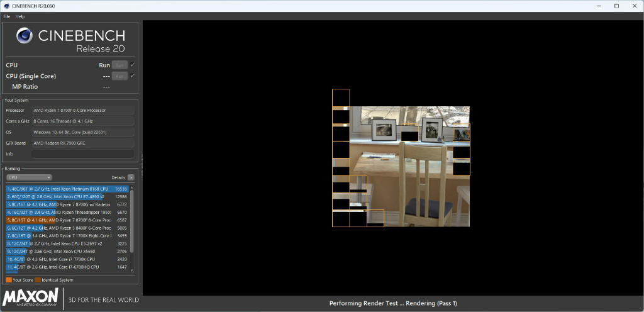This screenshot has width=644, height=312.
Task: Open the CPU ranking type dropdown
Action: [x=29, y=178]
